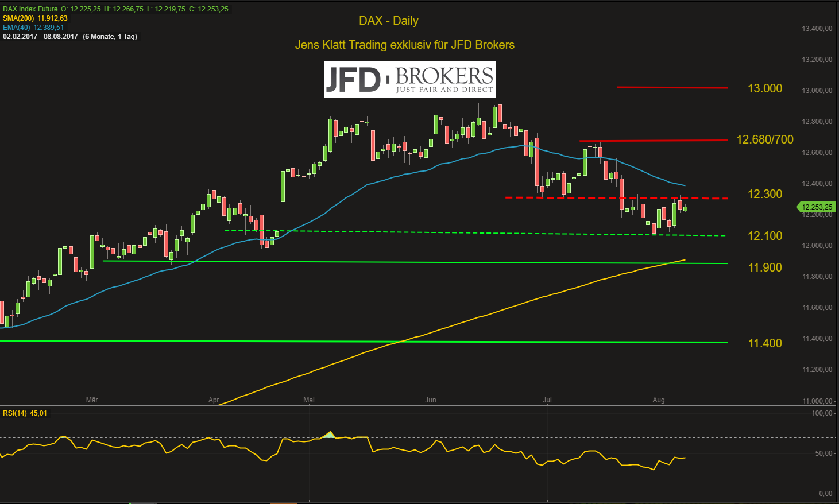Click the yellow '12.300' level label
The image size is (839, 504).
tap(765, 194)
